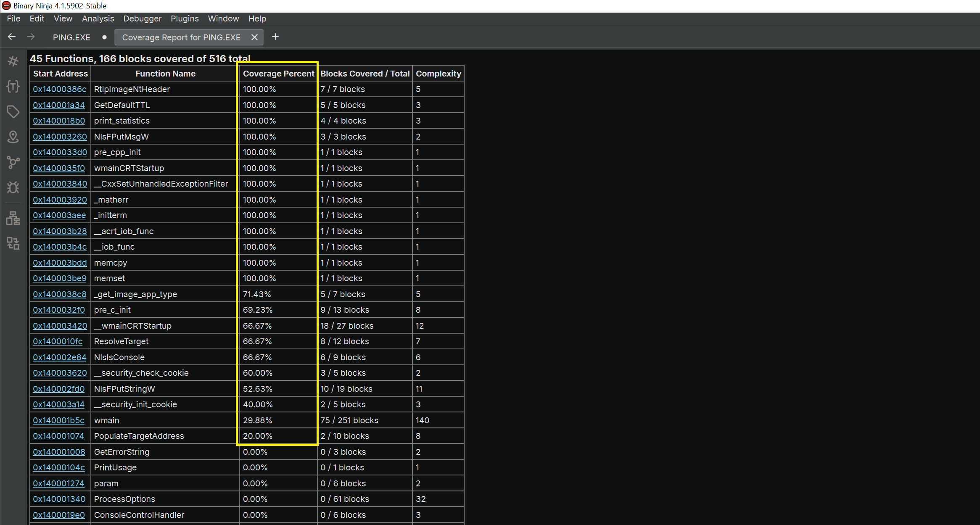Jump to address 0x140003420

point(60,326)
